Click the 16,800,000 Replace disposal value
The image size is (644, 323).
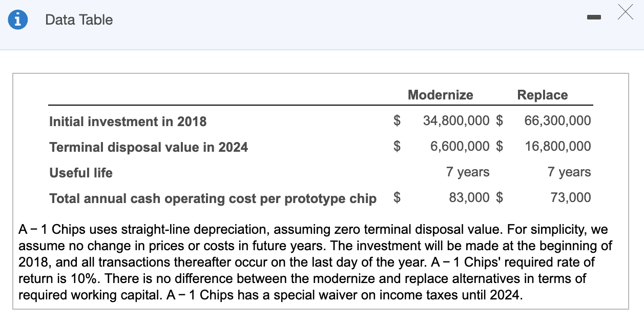(557, 146)
